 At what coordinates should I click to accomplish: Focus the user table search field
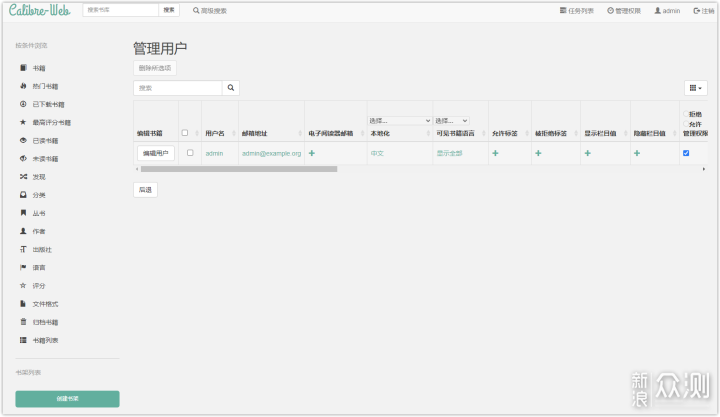point(178,88)
